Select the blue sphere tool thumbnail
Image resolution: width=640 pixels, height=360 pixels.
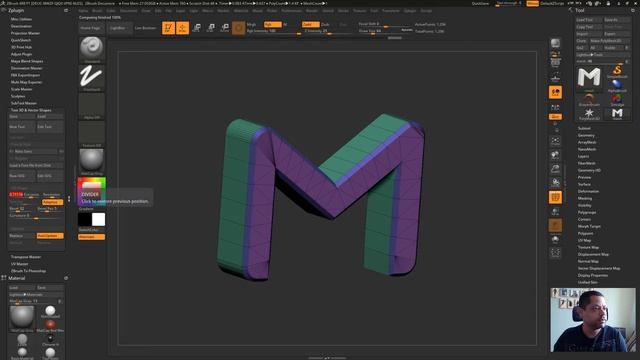(617, 85)
